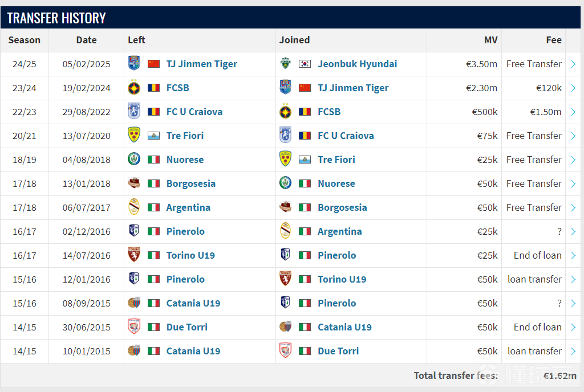
Task: Click the China flag beside TJ Jinmen Tiger in the 24/25 row
Action: pyautogui.click(x=153, y=64)
